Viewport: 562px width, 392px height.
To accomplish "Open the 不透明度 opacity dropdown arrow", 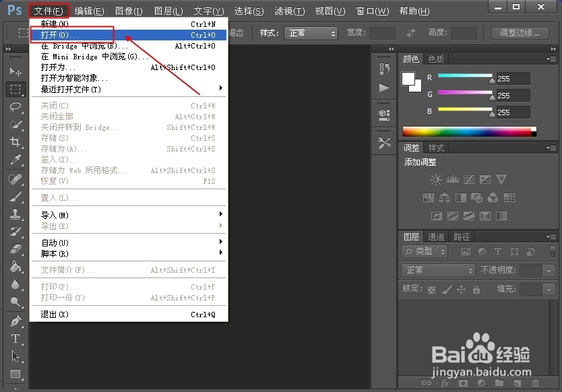I will point(549,271).
